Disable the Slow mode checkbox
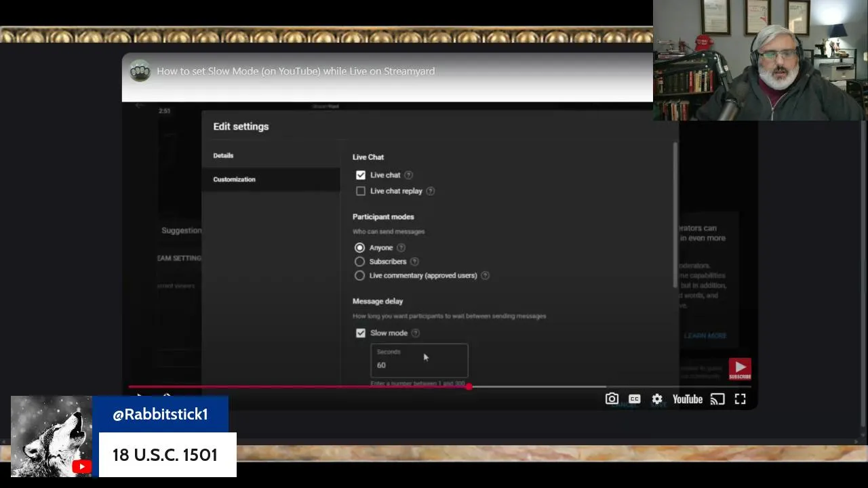 (361, 333)
